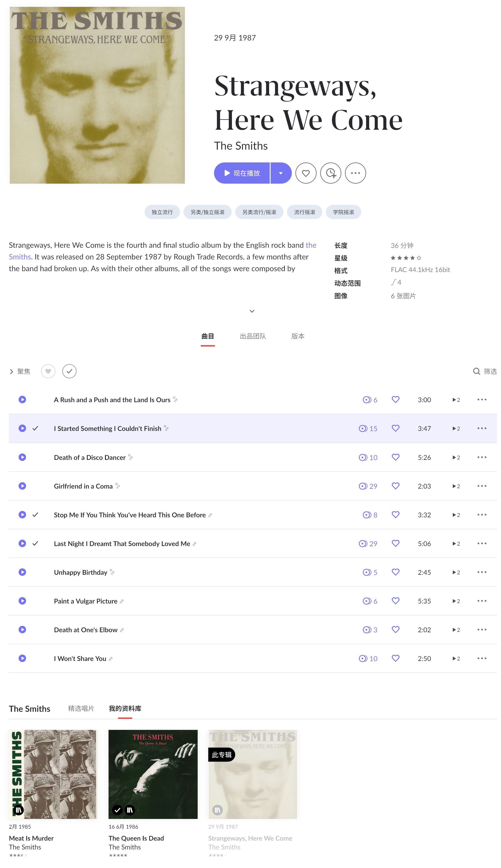Click 现在播放 play now button
The image size is (501, 868).
[x=242, y=173]
